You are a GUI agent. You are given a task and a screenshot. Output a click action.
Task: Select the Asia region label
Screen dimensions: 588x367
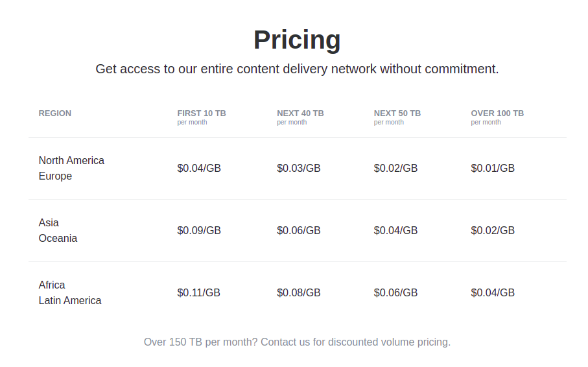click(49, 222)
